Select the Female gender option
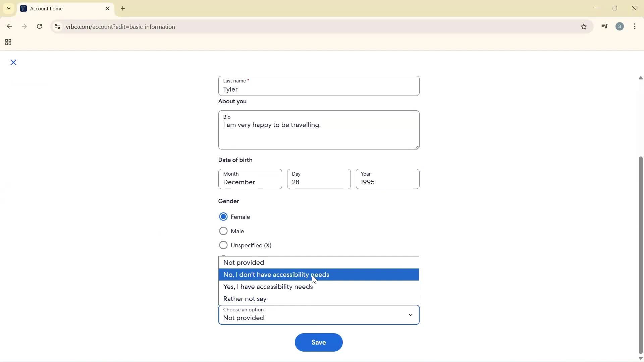 [x=223, y=217]
